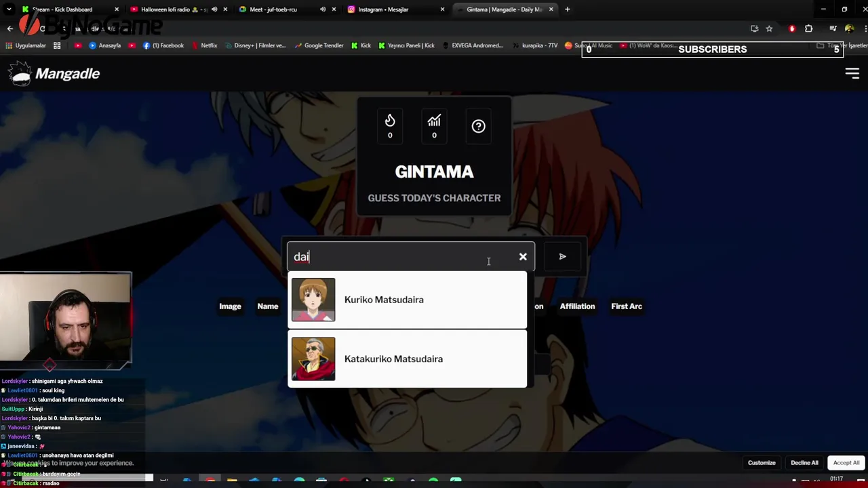Click the First Arc column header
868x488 pixels.
coord(627,306)
